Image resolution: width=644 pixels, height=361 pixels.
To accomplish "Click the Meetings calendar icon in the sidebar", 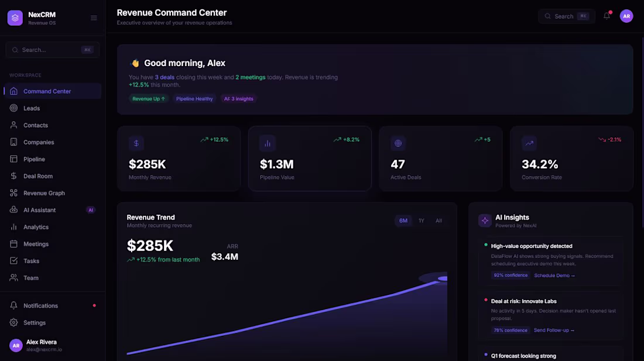I will tap(13, 244).
